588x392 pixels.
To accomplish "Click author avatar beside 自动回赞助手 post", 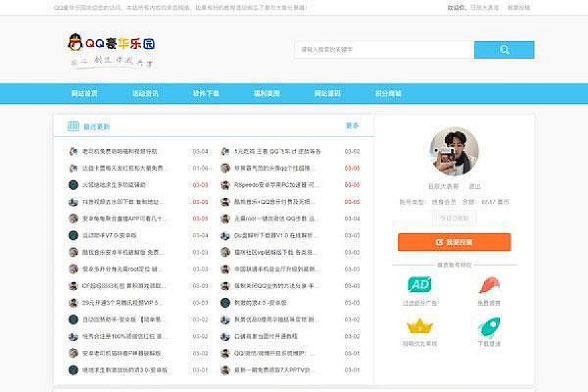I will tap(73, 319).
